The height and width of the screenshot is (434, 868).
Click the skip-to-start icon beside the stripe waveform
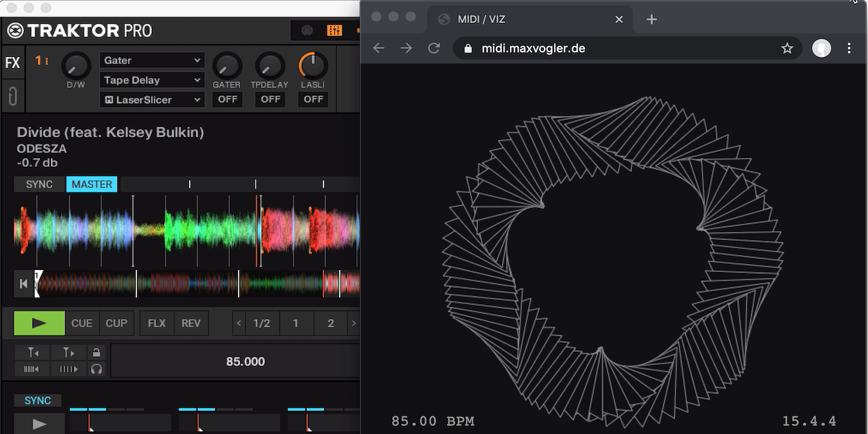click(24, 283)
